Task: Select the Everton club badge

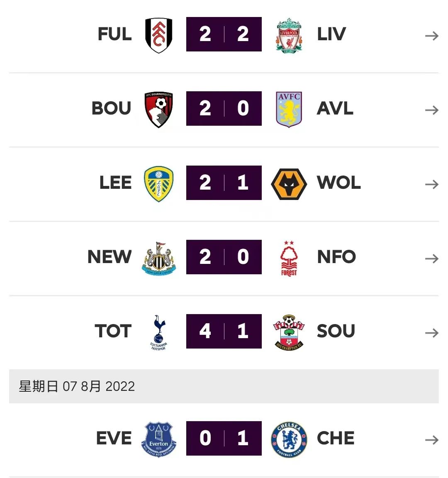Action: 159,439
